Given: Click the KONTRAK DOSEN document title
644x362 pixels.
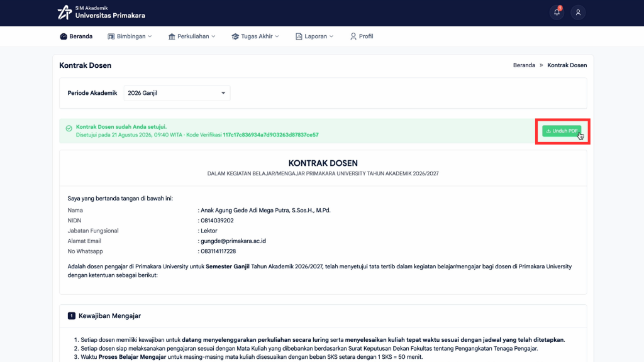Looking at the screenshot, I should 323,163.
